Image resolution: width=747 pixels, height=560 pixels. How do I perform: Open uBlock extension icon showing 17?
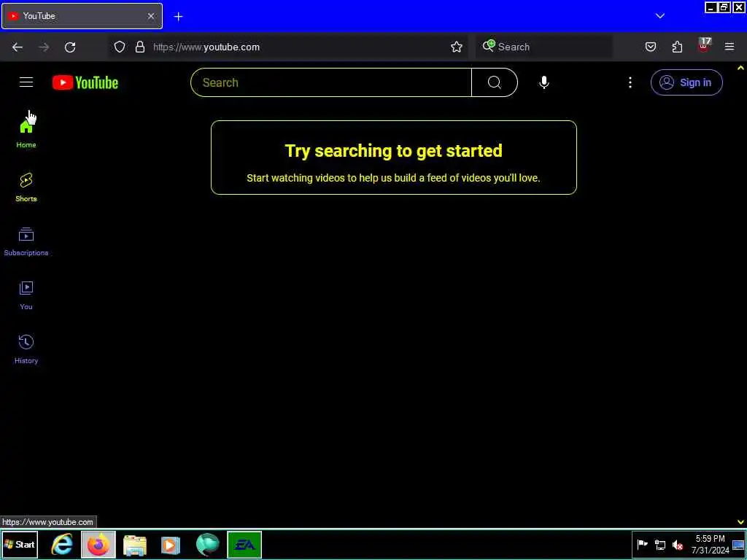(704, 46)
